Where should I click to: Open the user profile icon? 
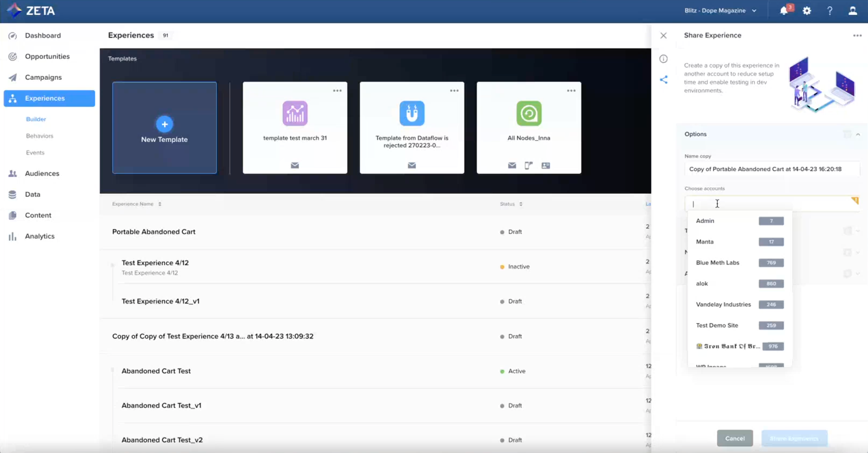[x=852, y=11]
